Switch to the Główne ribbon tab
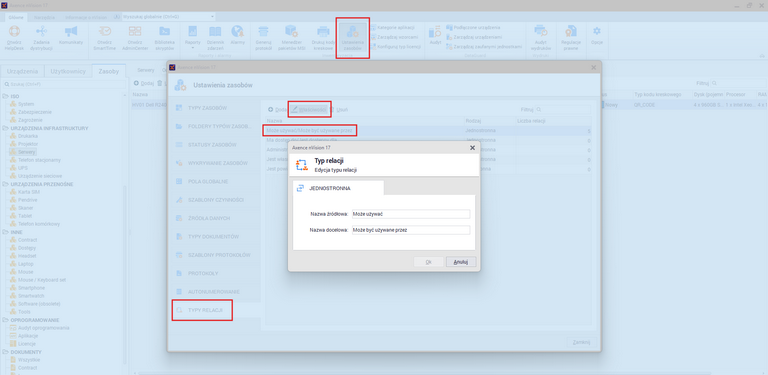The height and width of the screenshot is (375, 768). point(16,17)
